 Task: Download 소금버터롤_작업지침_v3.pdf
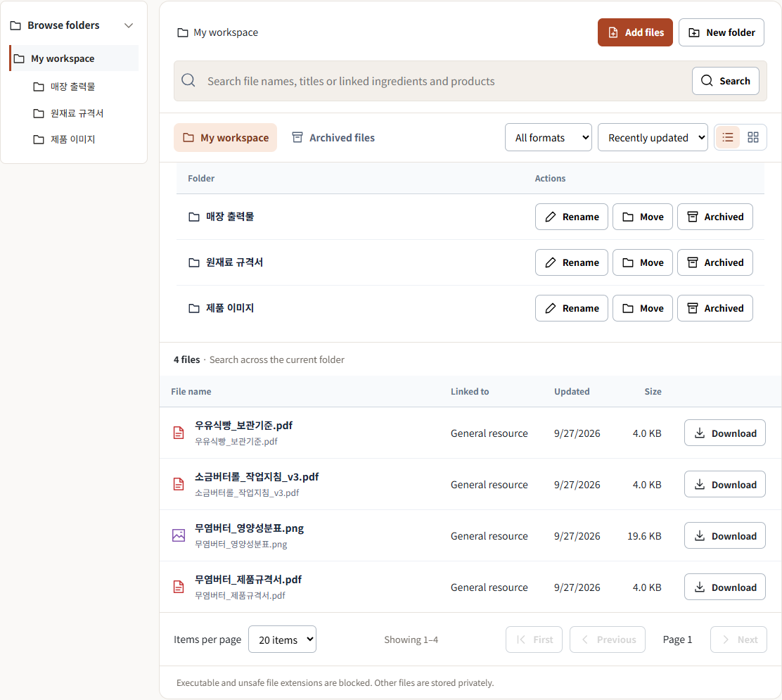click(724, 485)
